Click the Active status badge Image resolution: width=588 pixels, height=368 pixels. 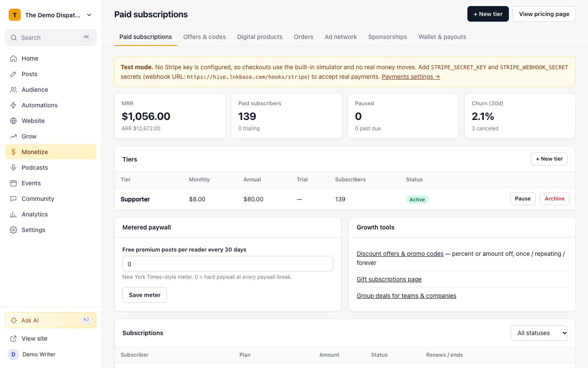(x=417, y=200)
